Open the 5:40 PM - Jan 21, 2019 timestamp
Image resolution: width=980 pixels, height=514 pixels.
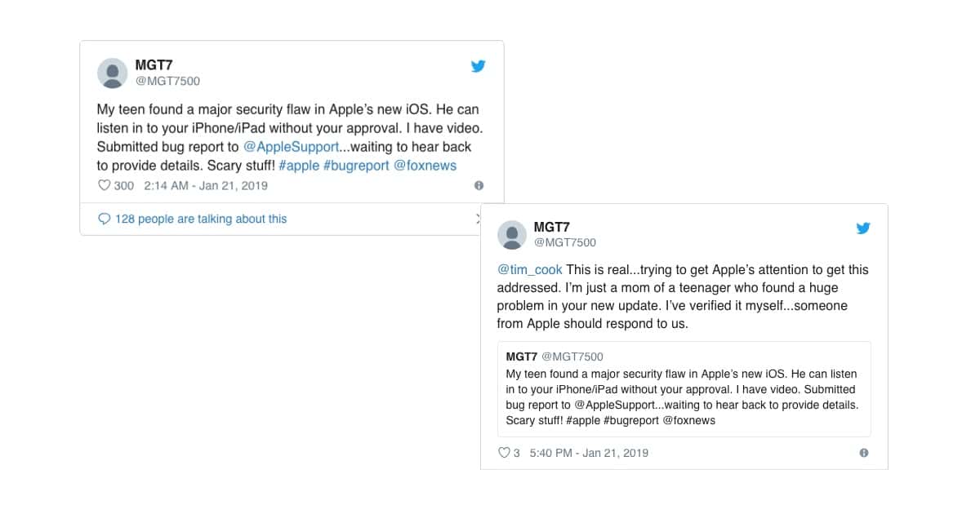(x=589, y=453)
